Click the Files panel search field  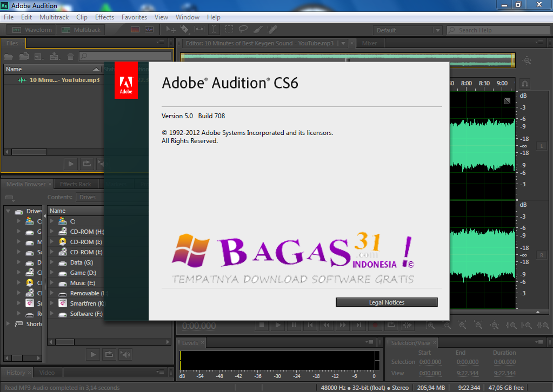[x=125, y=56]
